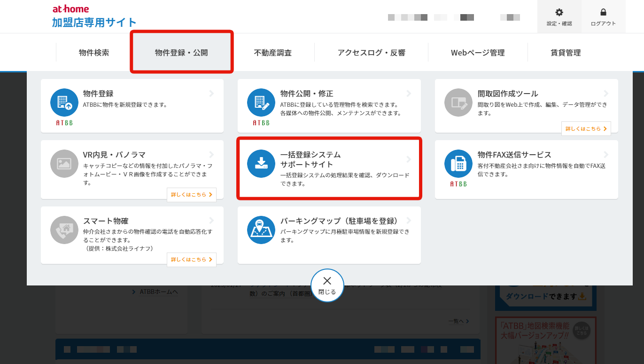Click パーキングマップ（駐車場を登録）title text
Image resolution: width=644 pixels, height=364 pixels.
341,221
